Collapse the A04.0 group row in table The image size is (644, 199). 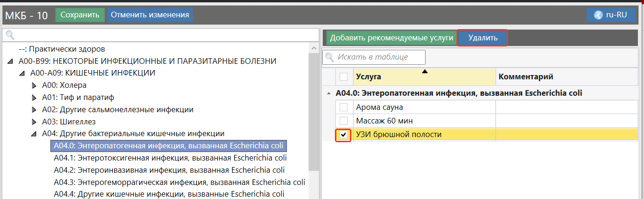click(x=328, y=93)
